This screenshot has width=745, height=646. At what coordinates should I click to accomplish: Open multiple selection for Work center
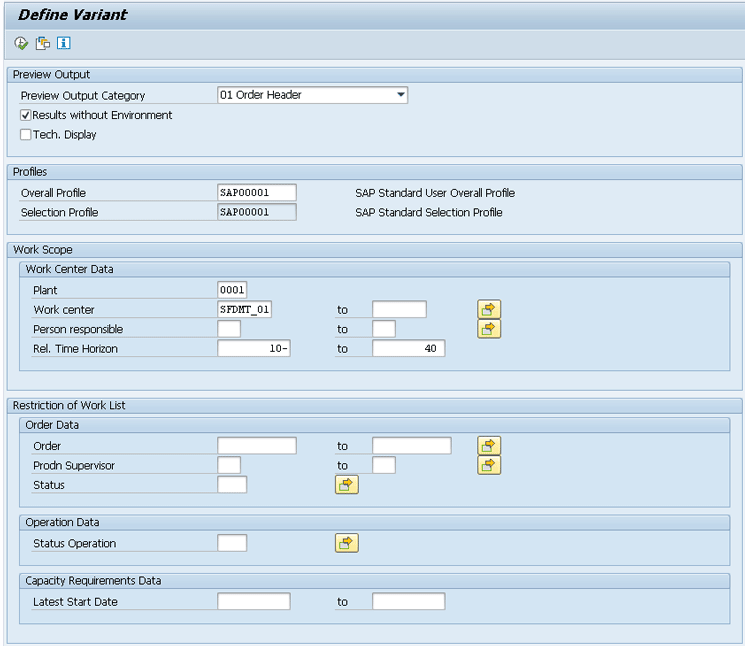[x=489, y=310]
